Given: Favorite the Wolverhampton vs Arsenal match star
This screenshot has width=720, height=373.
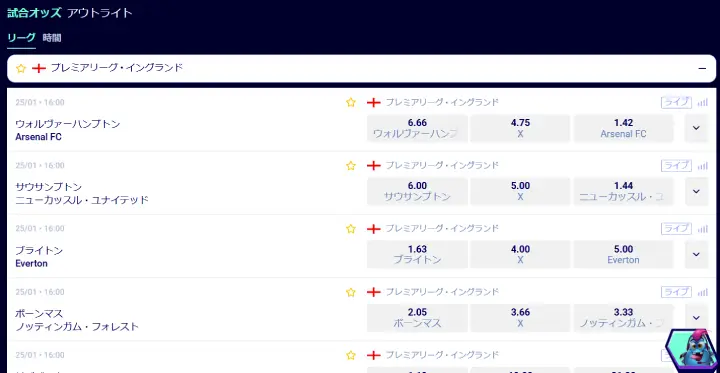Looking at the screenshot, I should tap(351, 102).
